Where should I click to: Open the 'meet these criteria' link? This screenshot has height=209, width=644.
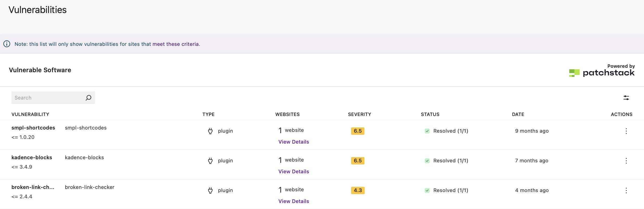point(175,44)
